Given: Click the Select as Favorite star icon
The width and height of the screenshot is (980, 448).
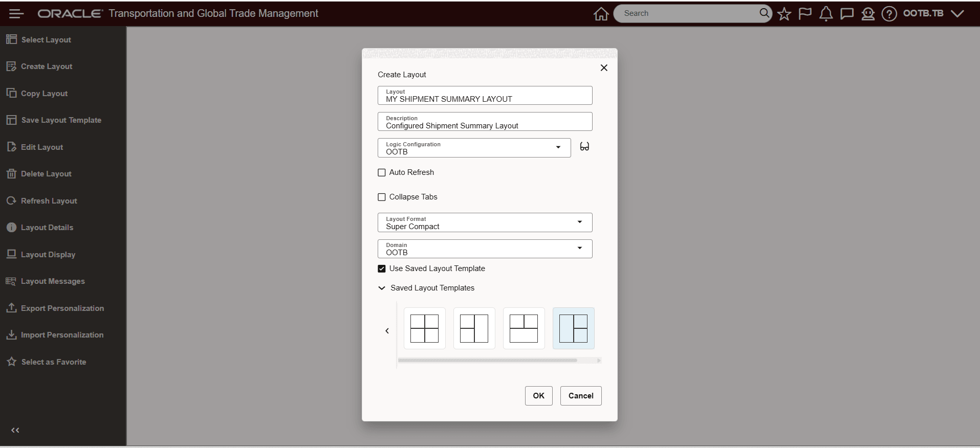Looking at the screenshot, I should click(x=11, y=362).
